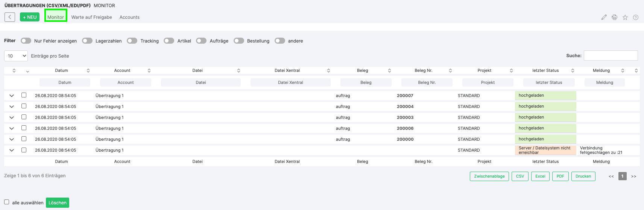This screenshot has height=210, width=644.
Task: Click the printer icon
Action: [x=614, y=17]
